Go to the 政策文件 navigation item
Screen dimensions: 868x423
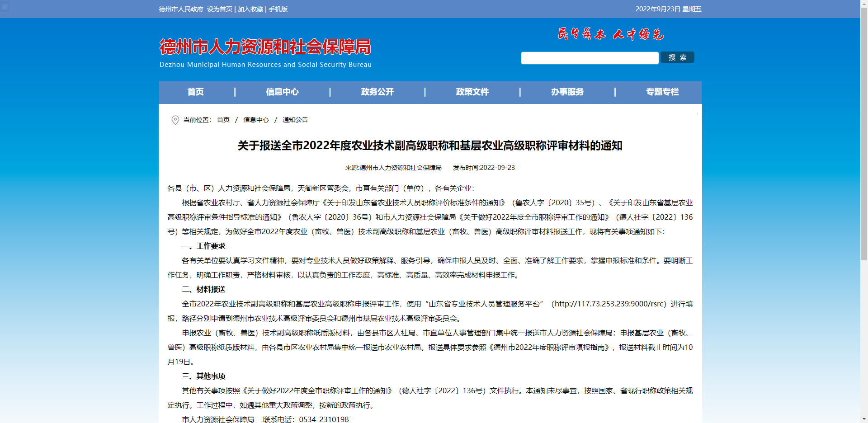pos(472,92)
